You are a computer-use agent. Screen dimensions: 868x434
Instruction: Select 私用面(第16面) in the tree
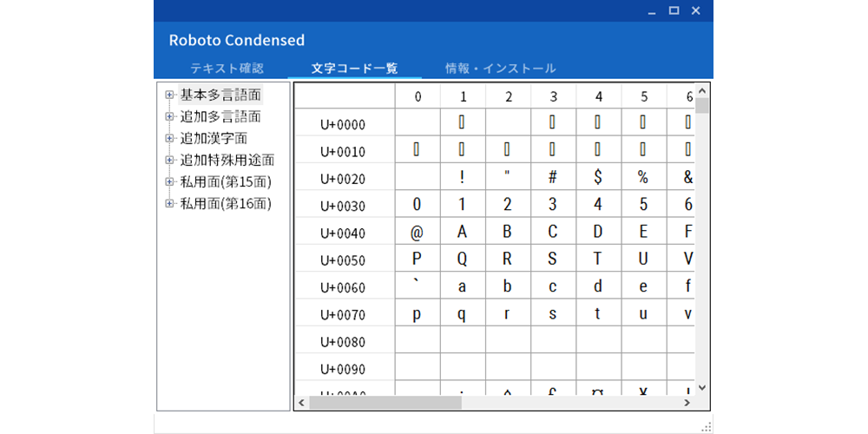click(x=226, y=204)
